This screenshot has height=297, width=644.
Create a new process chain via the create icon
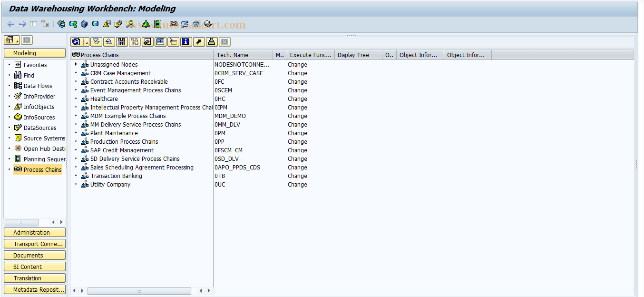(x=146, y=42)
